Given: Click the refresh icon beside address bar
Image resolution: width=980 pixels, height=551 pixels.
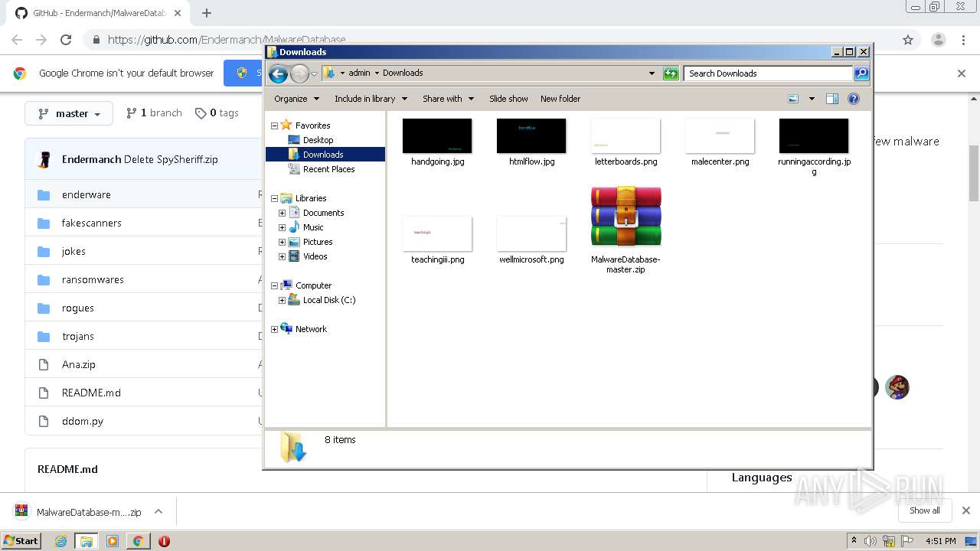Looking at the screenshot, I should point(671,73).
